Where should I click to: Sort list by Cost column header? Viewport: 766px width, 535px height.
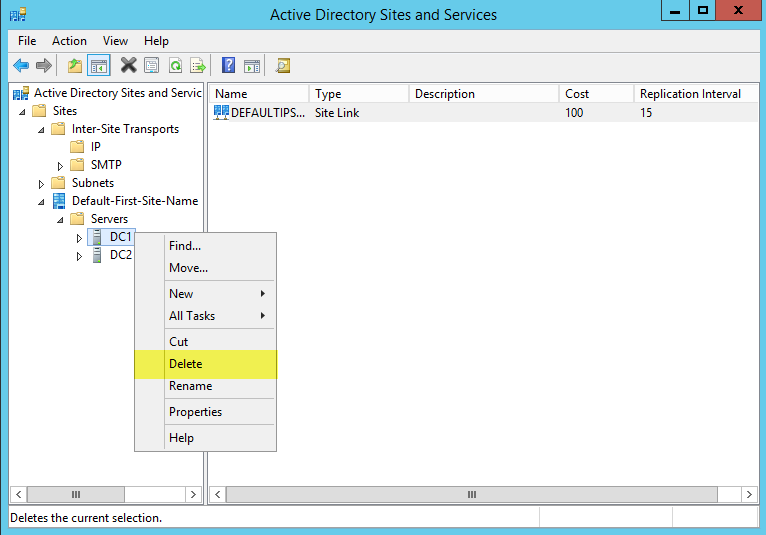[x=576, y=94]
